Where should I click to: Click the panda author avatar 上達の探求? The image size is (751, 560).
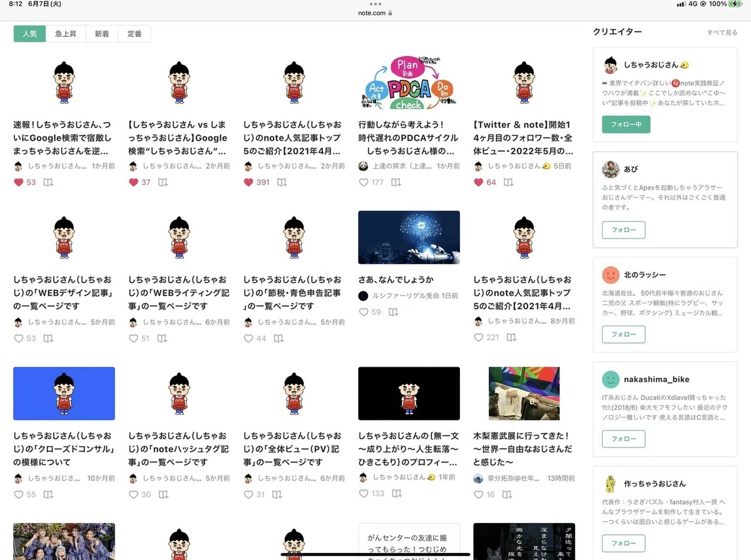coord(363,166)
